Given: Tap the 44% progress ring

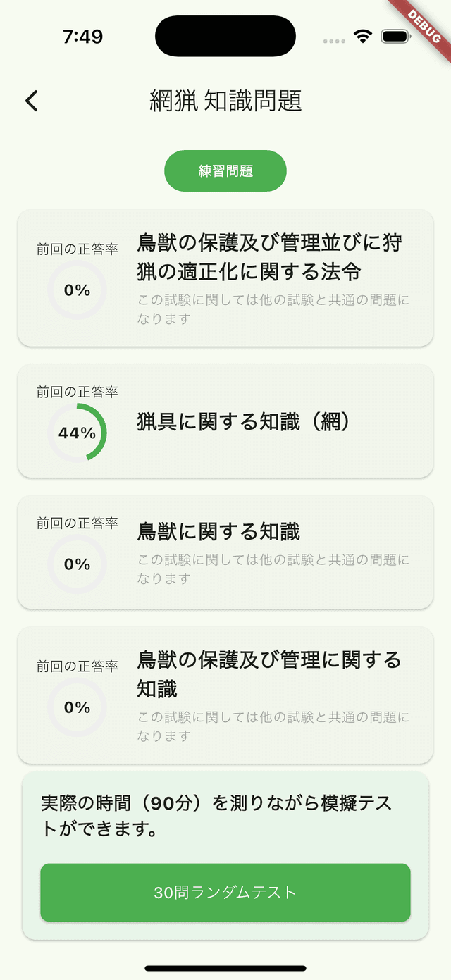Looking at the screenshot, I should pyautogui.click(x=78, y=433).
